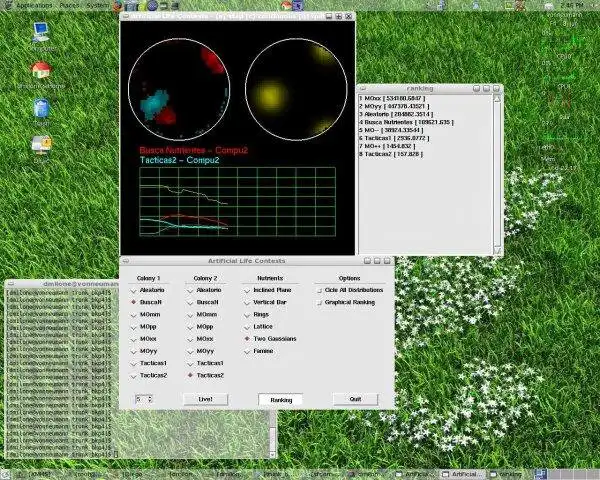
Task: Click the clock in the top panel
Action: pyautogui.click(x=572, y=5)
